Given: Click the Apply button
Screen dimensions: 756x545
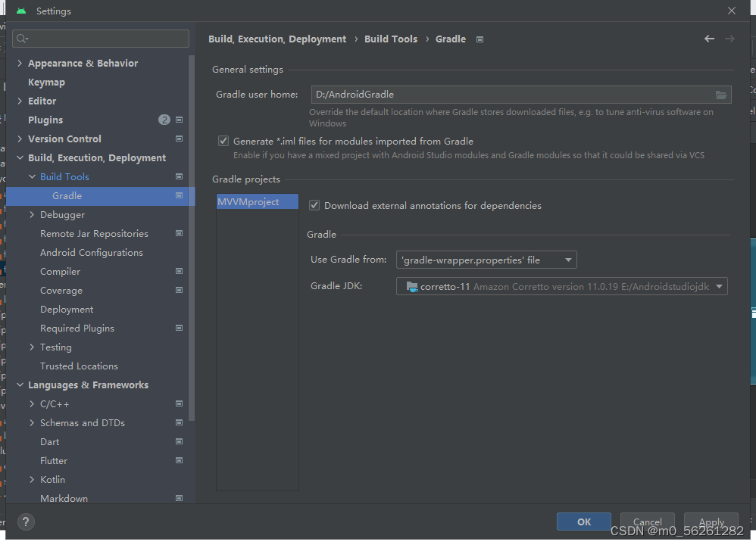Looking at the screenshot, I should click(711, 521).
